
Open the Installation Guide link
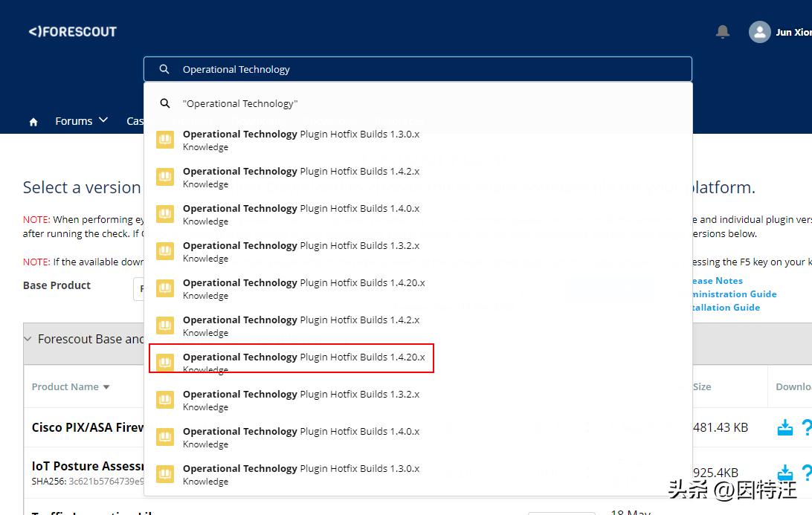click(726, 308)
